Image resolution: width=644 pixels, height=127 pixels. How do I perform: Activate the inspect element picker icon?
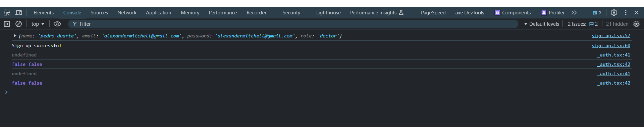[7, 13]
